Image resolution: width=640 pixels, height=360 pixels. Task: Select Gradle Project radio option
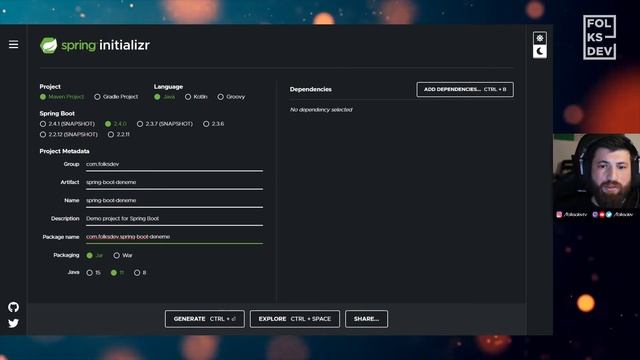click(116, 97)
